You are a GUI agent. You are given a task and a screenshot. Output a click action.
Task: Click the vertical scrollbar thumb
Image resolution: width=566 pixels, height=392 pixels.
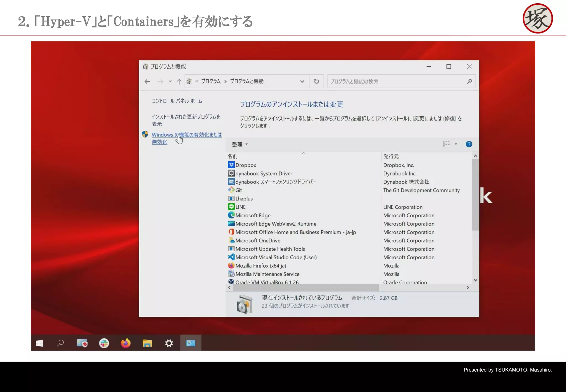click(x=475, y=195)
